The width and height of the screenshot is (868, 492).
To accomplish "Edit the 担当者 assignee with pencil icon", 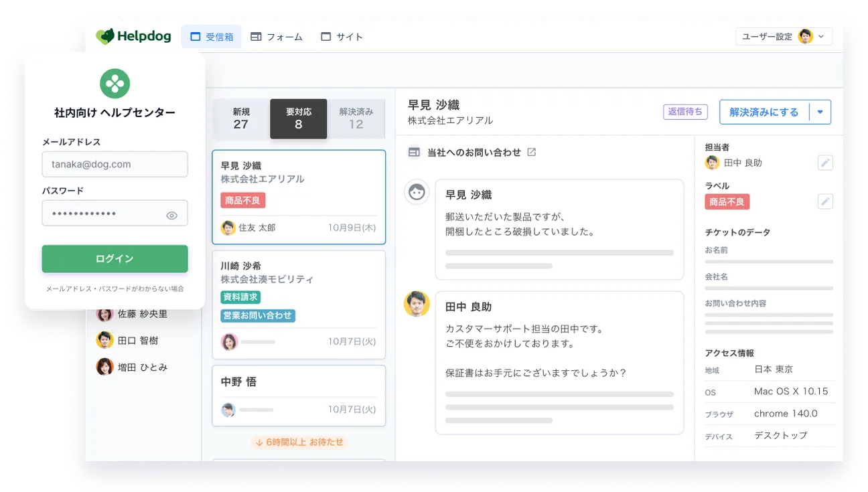I will 825,163.
